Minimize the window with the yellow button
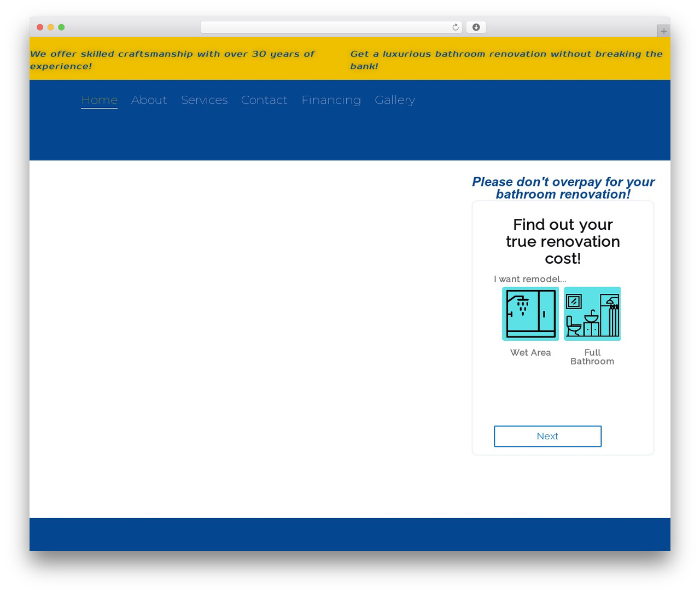 [51, 27]
